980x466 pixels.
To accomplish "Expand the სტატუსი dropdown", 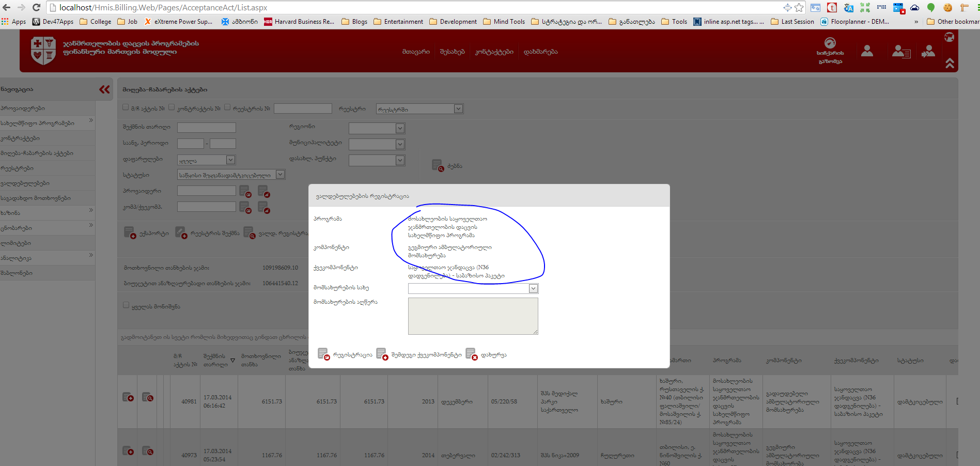I will (x=280, y=175).
